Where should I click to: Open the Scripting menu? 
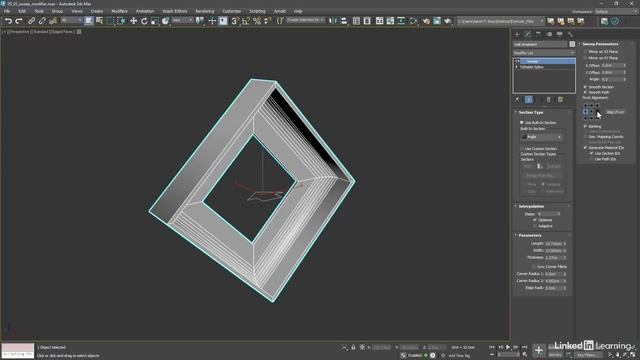click(x=257, y=11)
